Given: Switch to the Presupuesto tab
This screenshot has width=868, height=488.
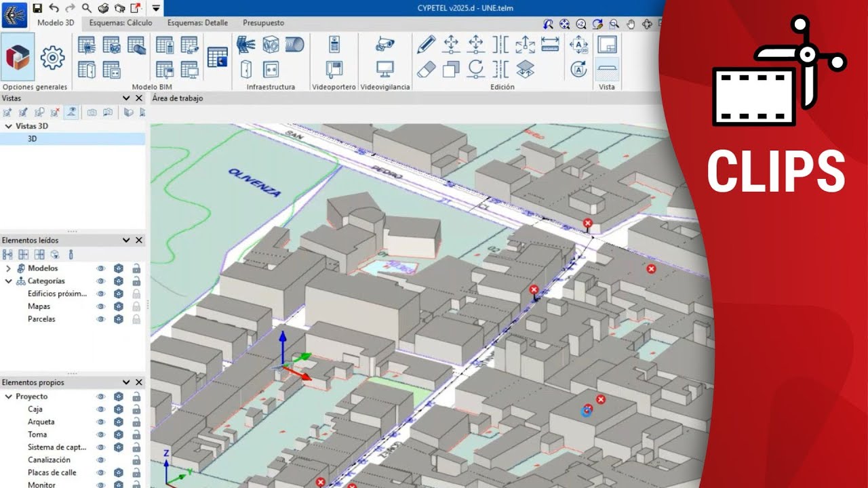Looking at the screenshot, I should pyautogui.click(x=263, y=23).
